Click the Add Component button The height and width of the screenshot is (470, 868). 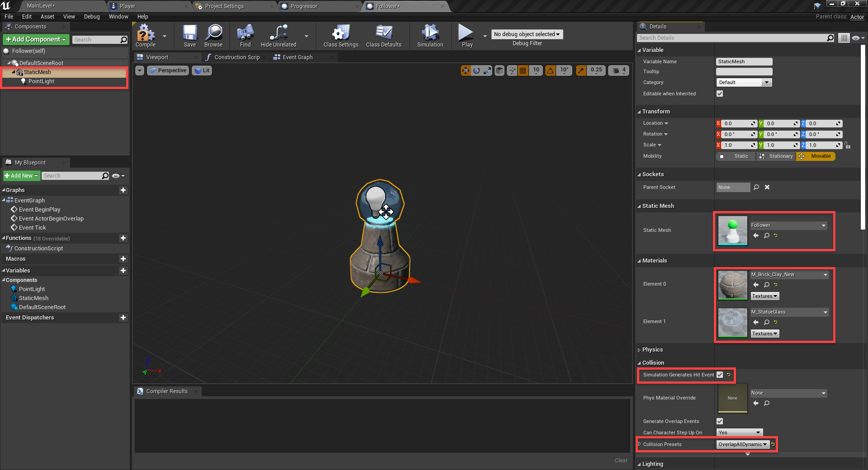[x=36, y=40]
